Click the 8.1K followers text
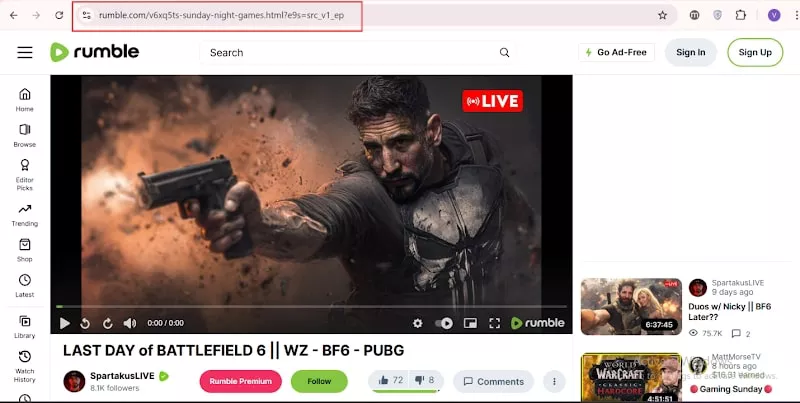The image size is (800, 403). tap(115, 388)
